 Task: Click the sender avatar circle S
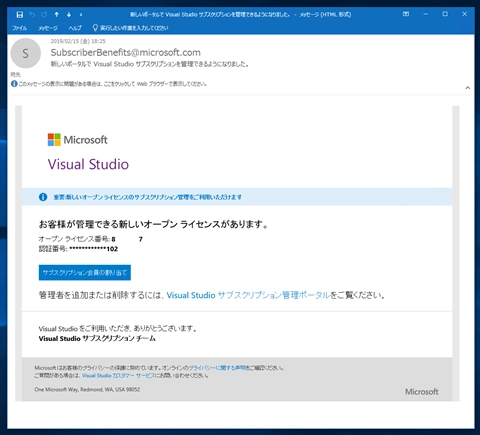(26, 53)
